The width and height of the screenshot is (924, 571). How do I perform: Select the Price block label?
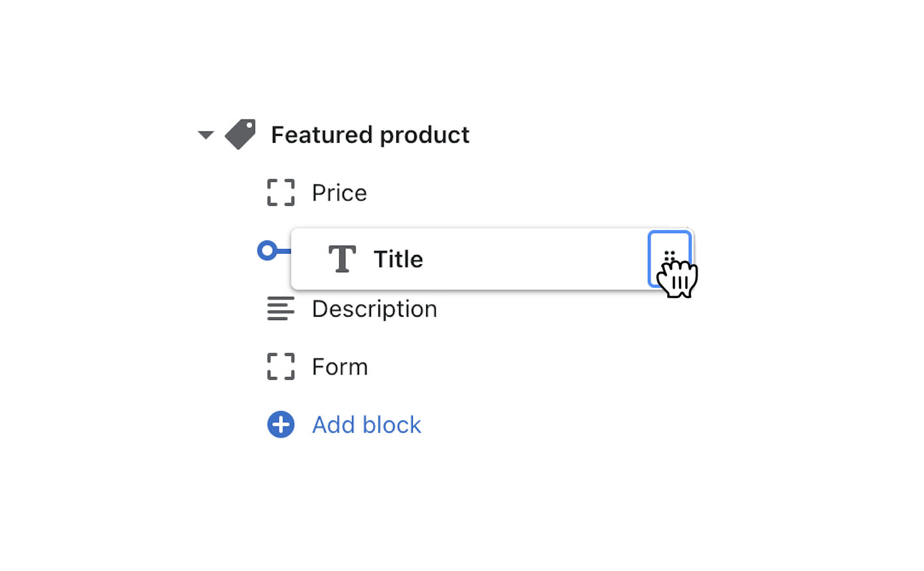click(x=339, y=193)
